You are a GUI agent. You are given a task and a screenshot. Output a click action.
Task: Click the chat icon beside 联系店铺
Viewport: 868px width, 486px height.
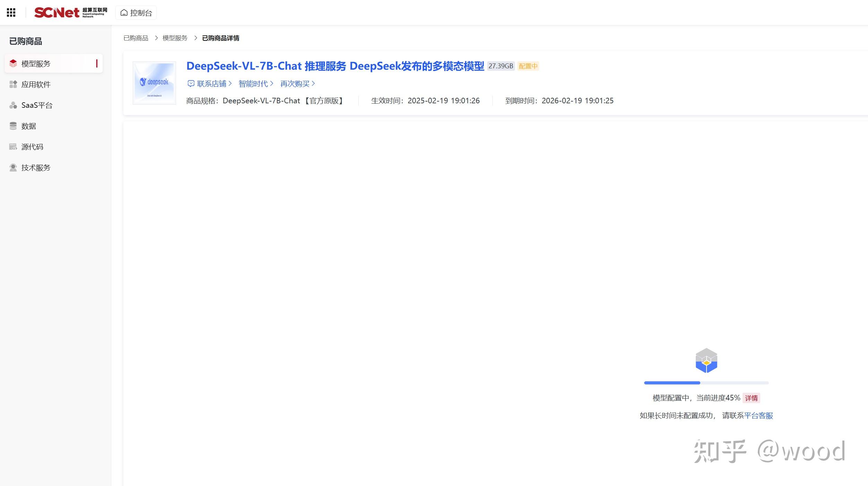[x=191, y=84]
